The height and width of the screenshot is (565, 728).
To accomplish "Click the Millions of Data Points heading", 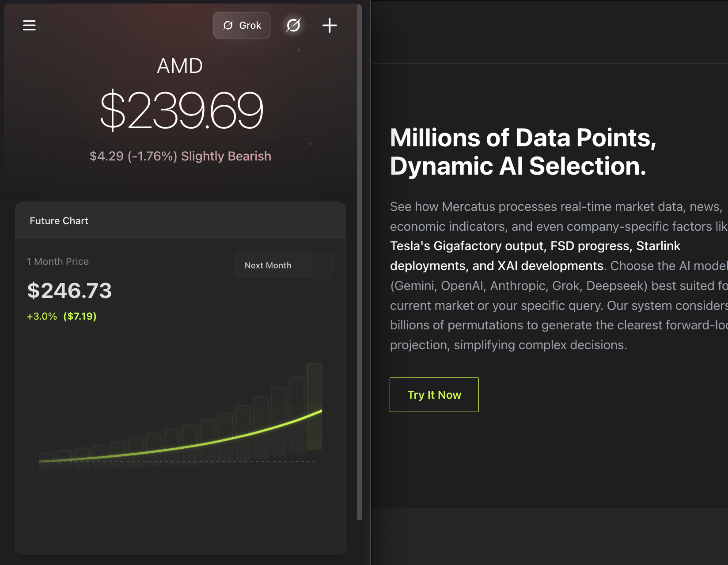I will [x=523, y=152].
